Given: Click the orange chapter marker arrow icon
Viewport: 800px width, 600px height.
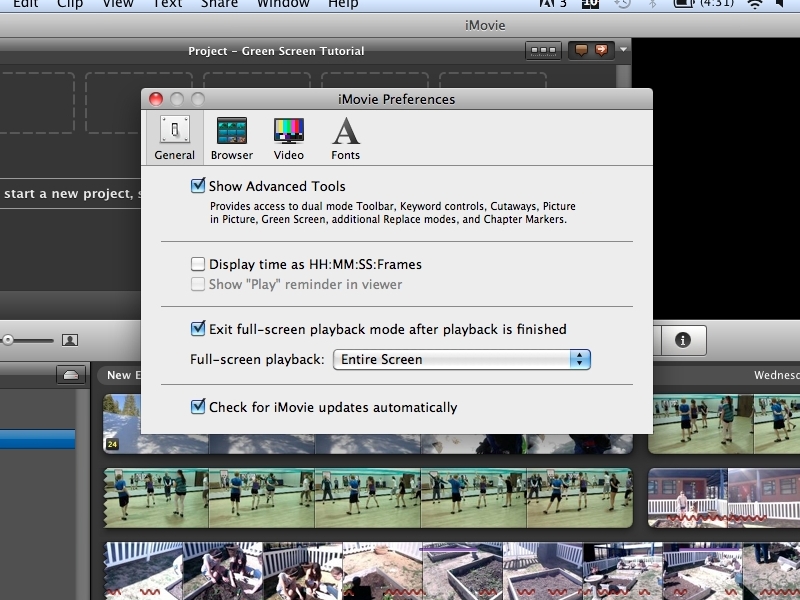Looking at the screenshot, I should [x=602, y=50].
